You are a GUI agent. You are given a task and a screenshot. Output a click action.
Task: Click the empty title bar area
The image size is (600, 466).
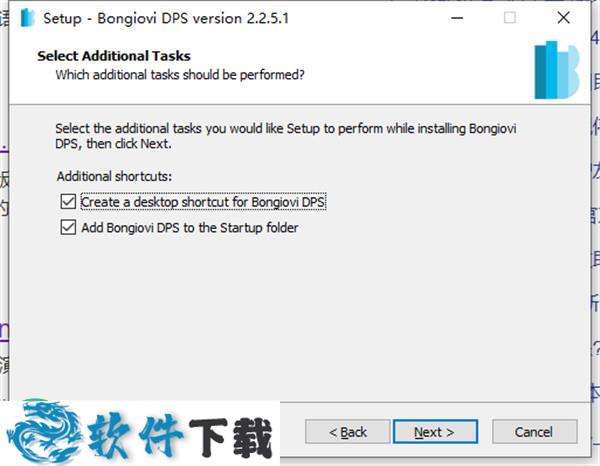point(370,18)
